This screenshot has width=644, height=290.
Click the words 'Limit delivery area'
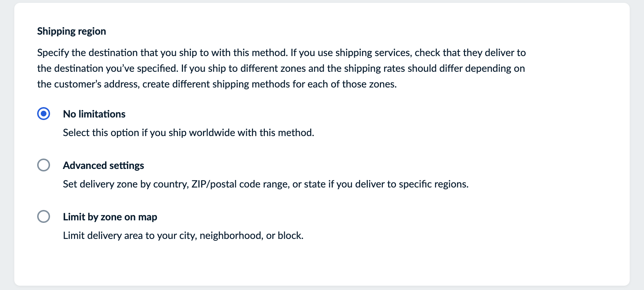click(103, 235)
